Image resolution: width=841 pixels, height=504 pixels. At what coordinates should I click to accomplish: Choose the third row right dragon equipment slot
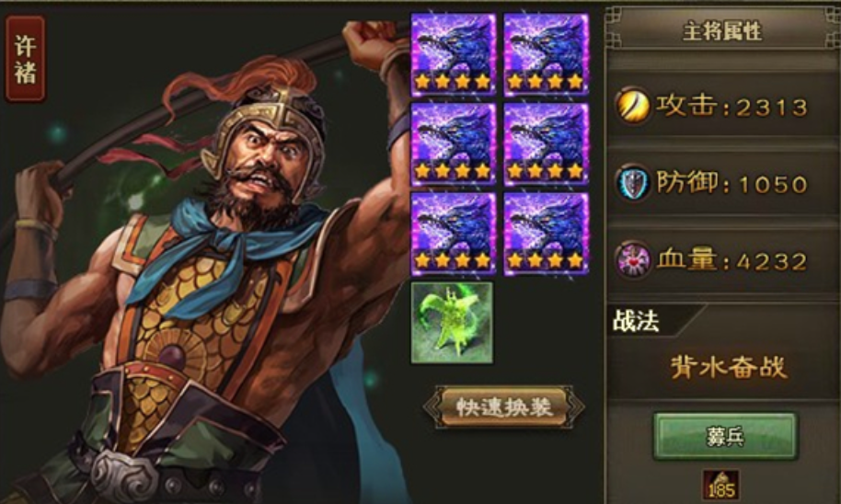[x=546, y=235]
